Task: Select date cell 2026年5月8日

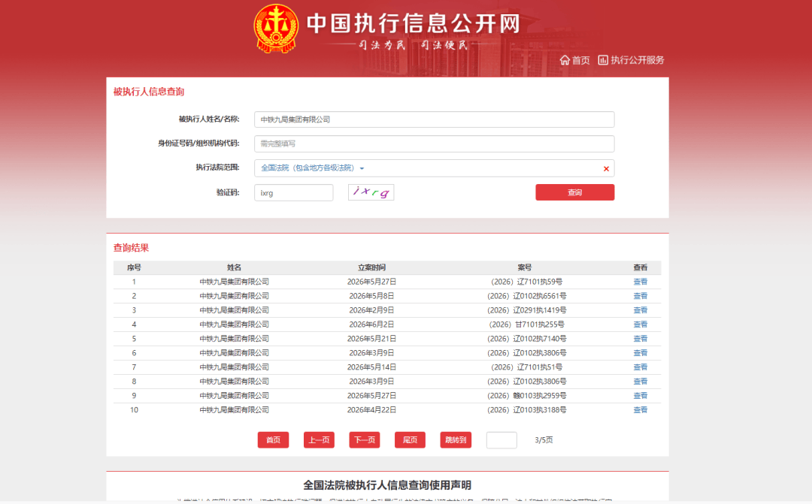Action: [x=372, y=296]
